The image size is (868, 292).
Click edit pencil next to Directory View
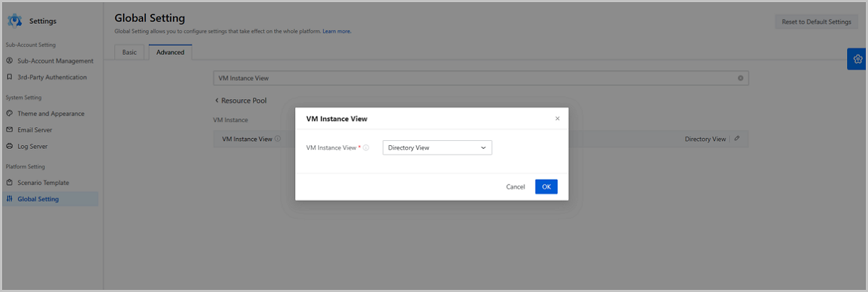[x=737, y=139]
